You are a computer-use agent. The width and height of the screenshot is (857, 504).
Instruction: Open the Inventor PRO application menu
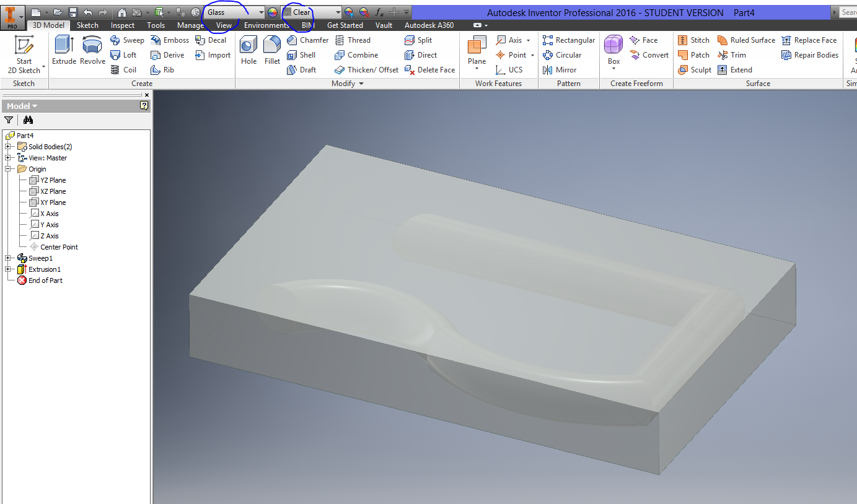(12, 17)
